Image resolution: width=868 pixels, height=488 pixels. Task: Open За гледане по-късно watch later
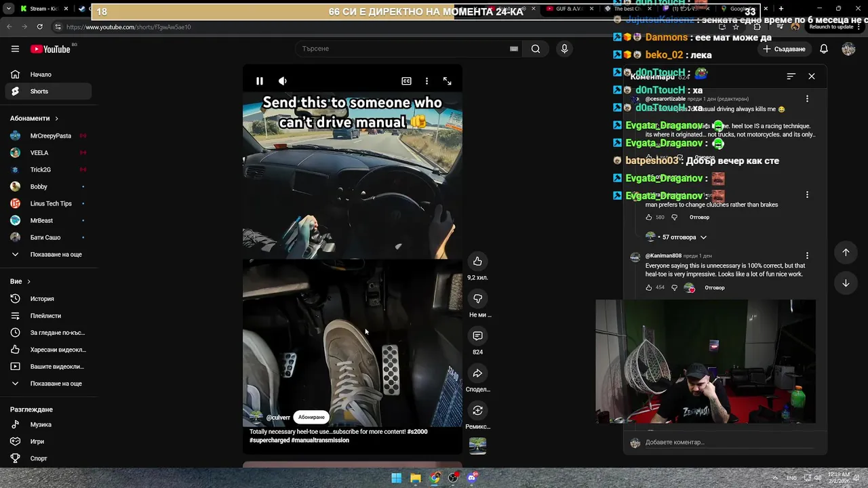pos(47,333)
